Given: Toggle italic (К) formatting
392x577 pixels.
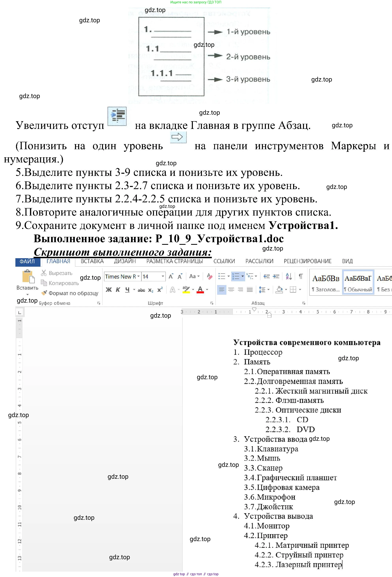Looking at the screenshot, I should coord(118,290).
